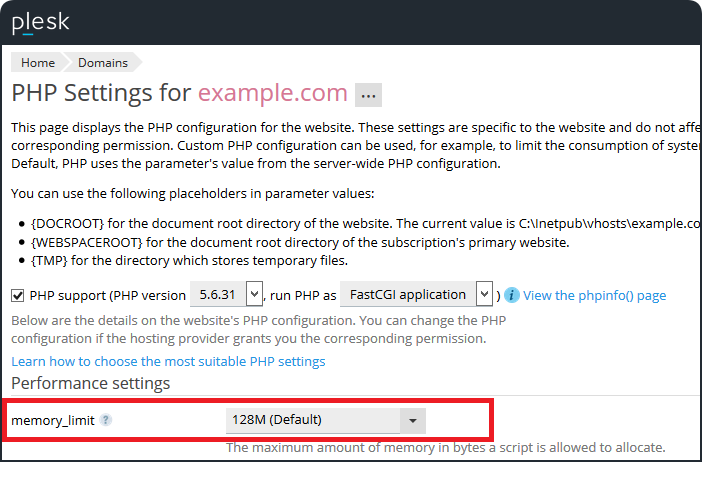The height and width of the screenshot is (477, 702).
Task: Click the example.com domain name in the title
Action: [272, 94]
